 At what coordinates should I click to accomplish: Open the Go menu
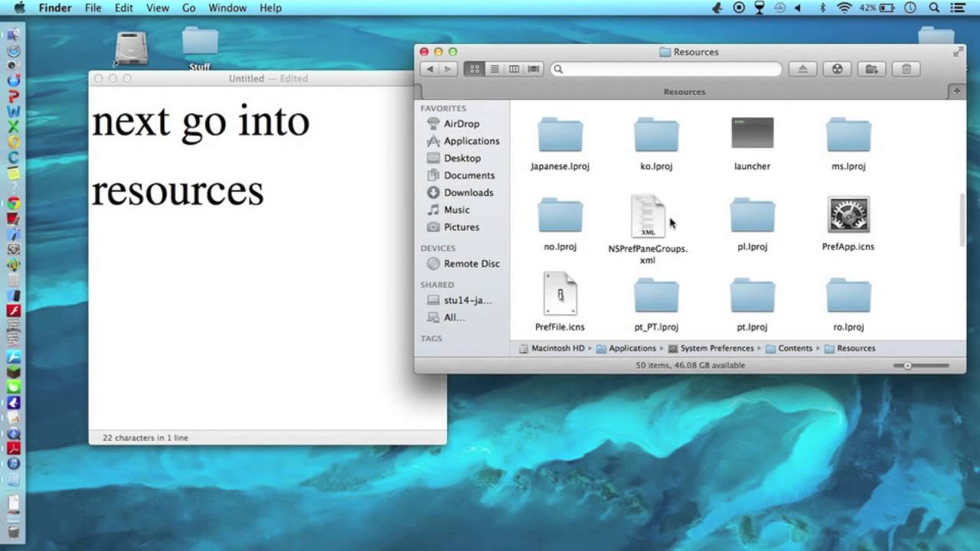click(188, 8)
